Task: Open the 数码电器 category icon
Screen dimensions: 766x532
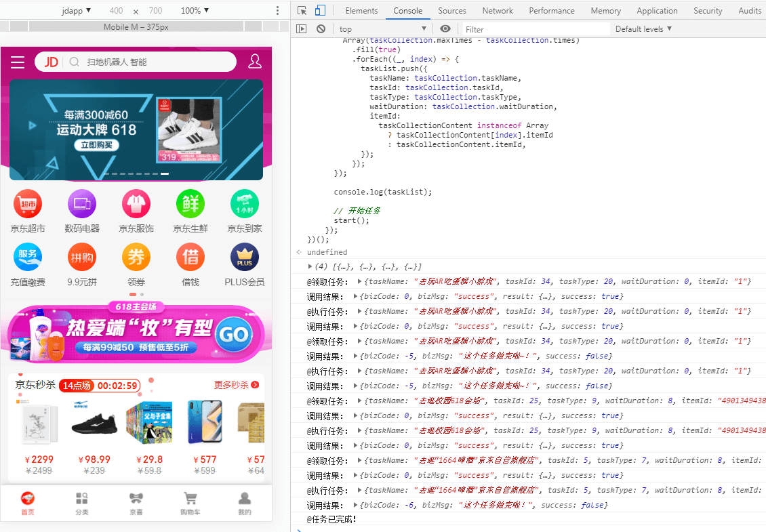Action: click(x=82, y=204)
